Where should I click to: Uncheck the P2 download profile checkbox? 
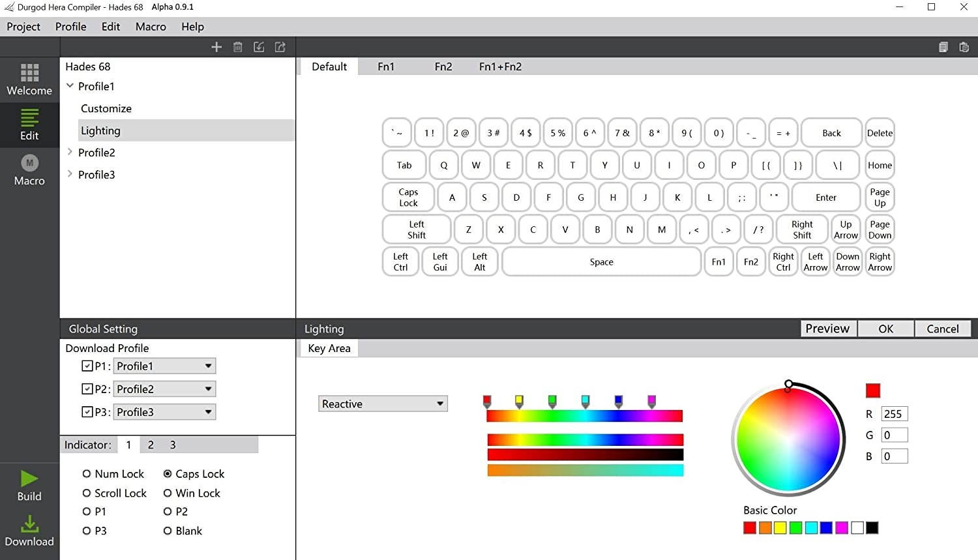pos(87,389)
